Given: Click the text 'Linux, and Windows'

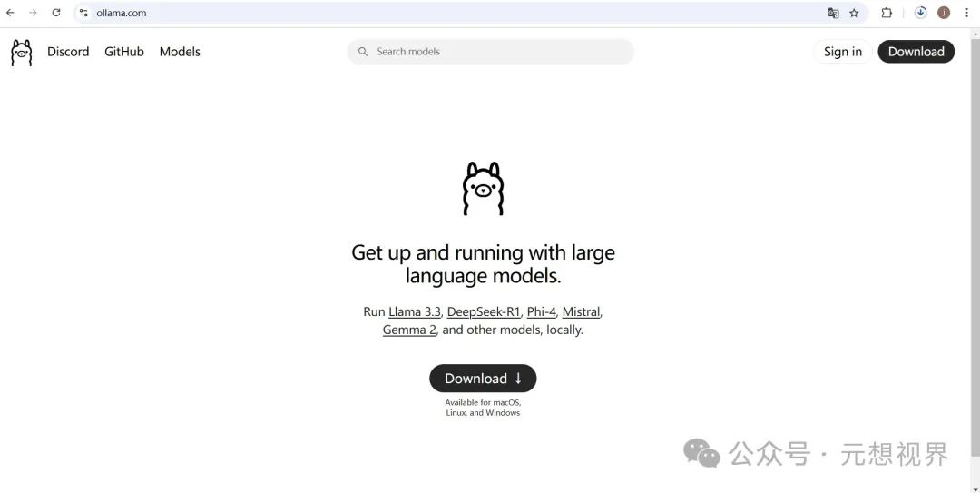Looking at the screenshot, I should (483, 413).
